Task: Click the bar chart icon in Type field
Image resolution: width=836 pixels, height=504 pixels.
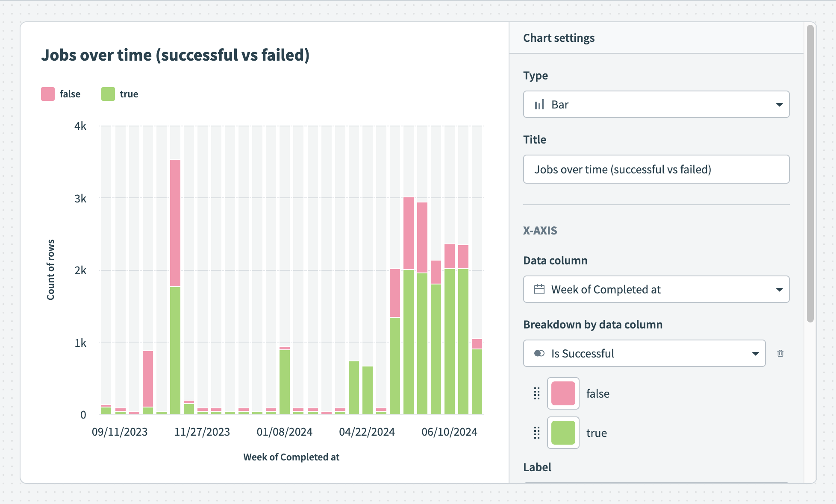Action: [x=539, y=105]
